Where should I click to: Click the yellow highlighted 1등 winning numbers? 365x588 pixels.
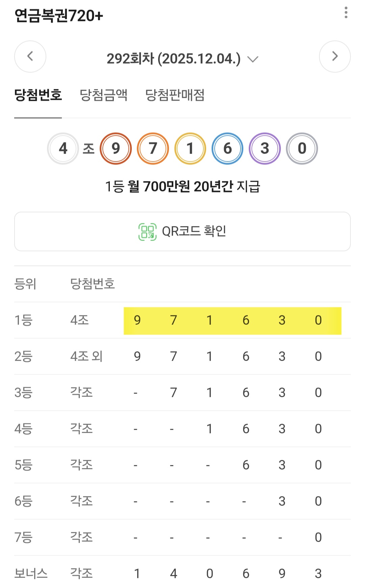[232, 320]
